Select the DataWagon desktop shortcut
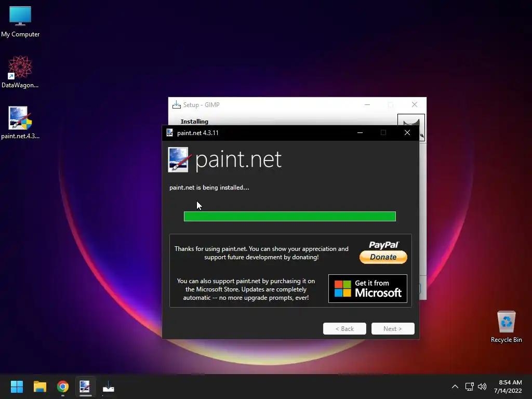This screenshot has height=399, width=532. point(20,72)
